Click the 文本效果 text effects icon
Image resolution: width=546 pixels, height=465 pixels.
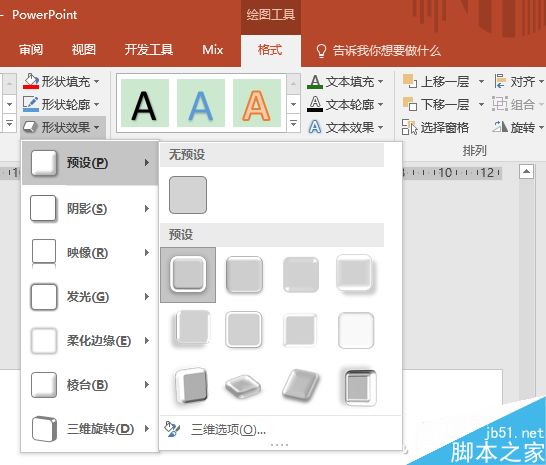[x=315, y=127]
